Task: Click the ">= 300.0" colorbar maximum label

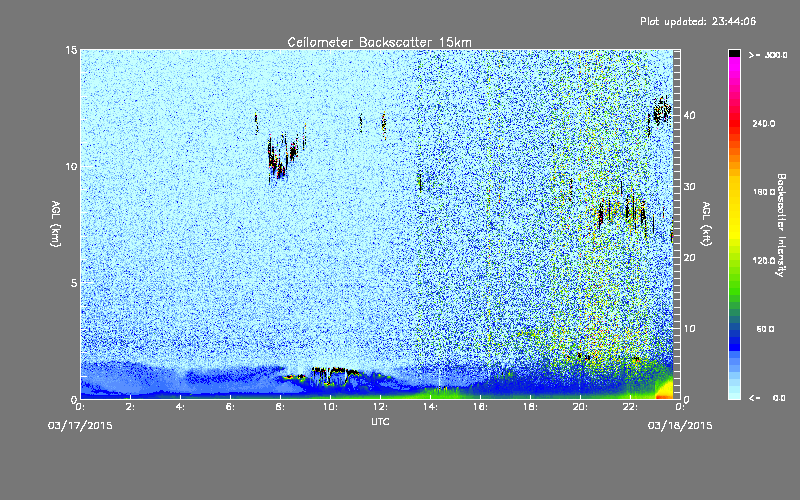Action: click(768, 55)
